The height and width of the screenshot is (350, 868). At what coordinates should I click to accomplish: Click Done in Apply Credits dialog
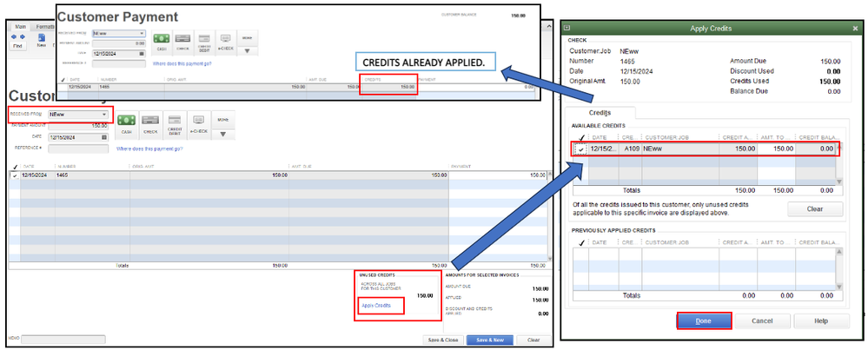[704, 320]
